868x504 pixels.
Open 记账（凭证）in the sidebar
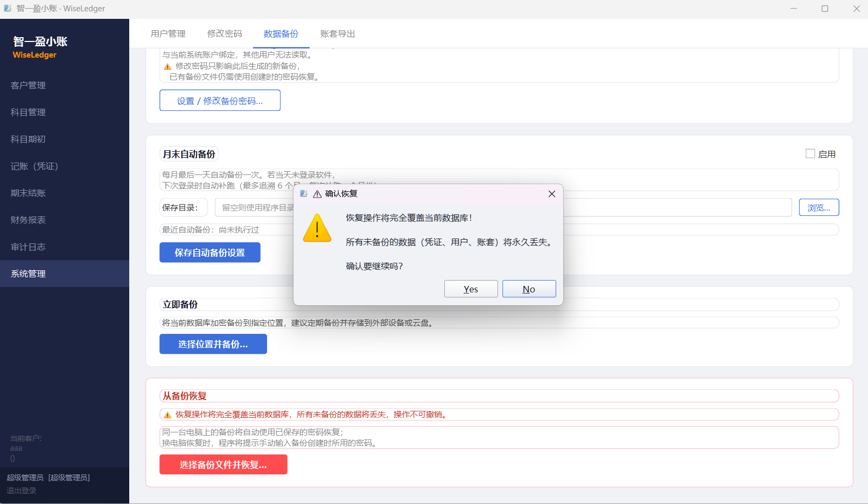tap(65, 166)
